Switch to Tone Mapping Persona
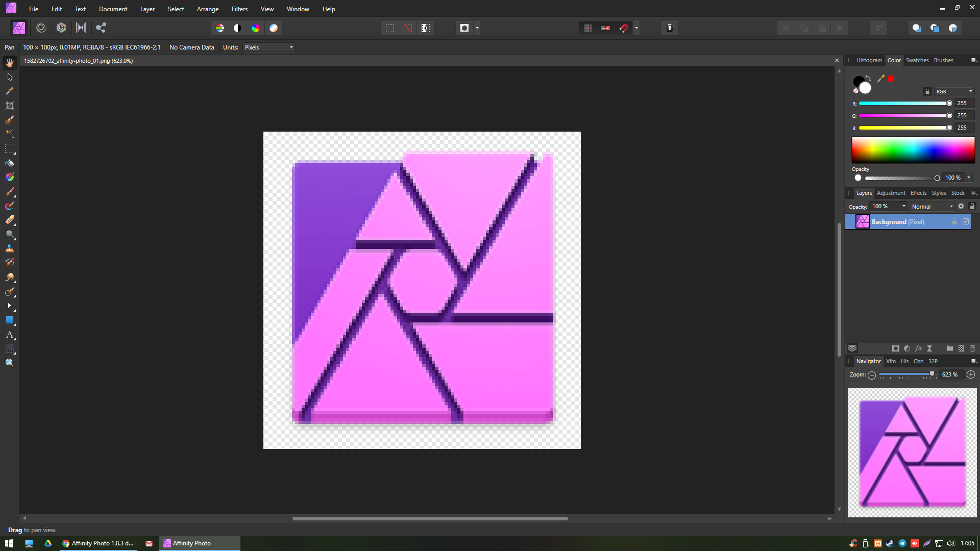The width and height of the screenshot is (980, 551). (x=81, y=28)
